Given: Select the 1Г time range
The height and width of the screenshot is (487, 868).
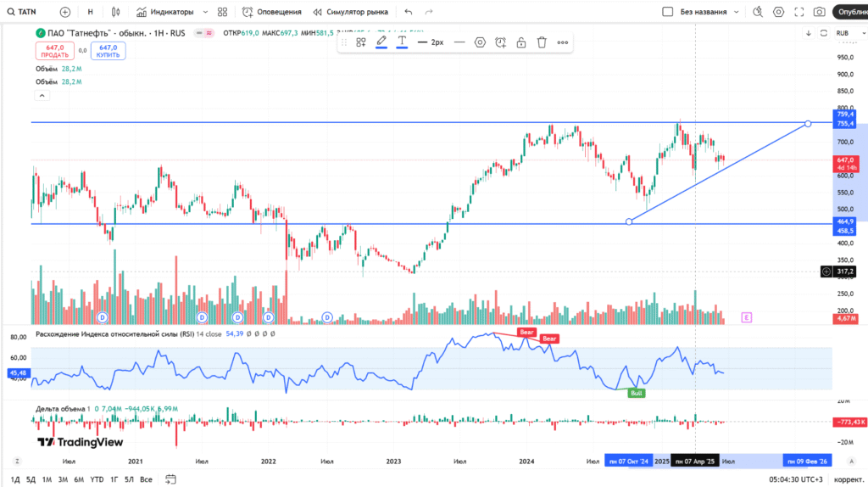Looking at the screenshot, I should click(x=114, y=479).
